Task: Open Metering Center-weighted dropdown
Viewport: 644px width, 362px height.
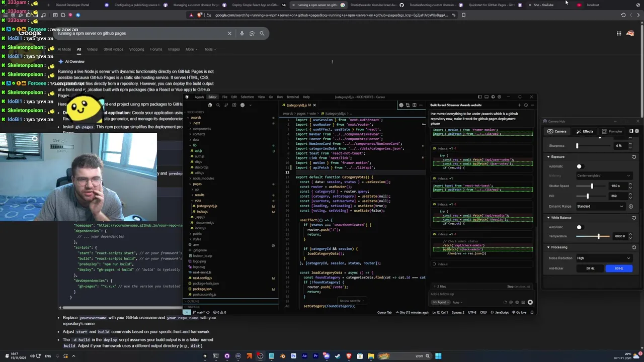Action: pyautogui.click(x=604, y=175)
